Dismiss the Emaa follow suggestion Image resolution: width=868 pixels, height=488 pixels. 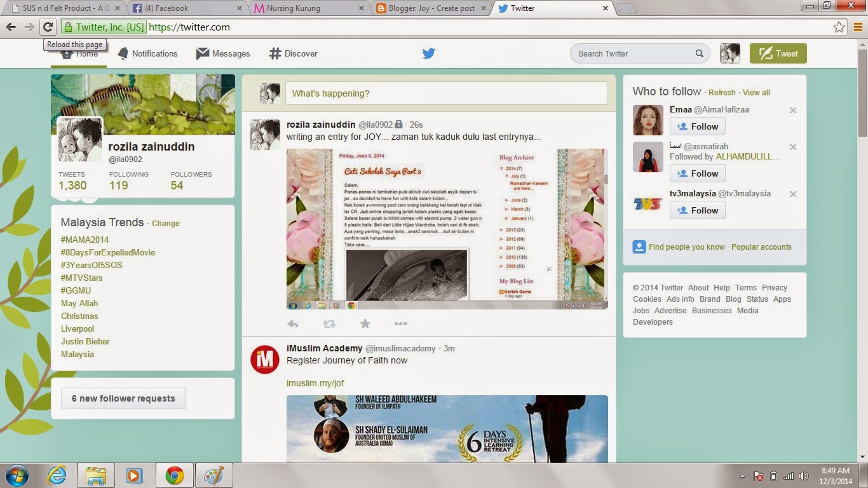click(793, 110)
